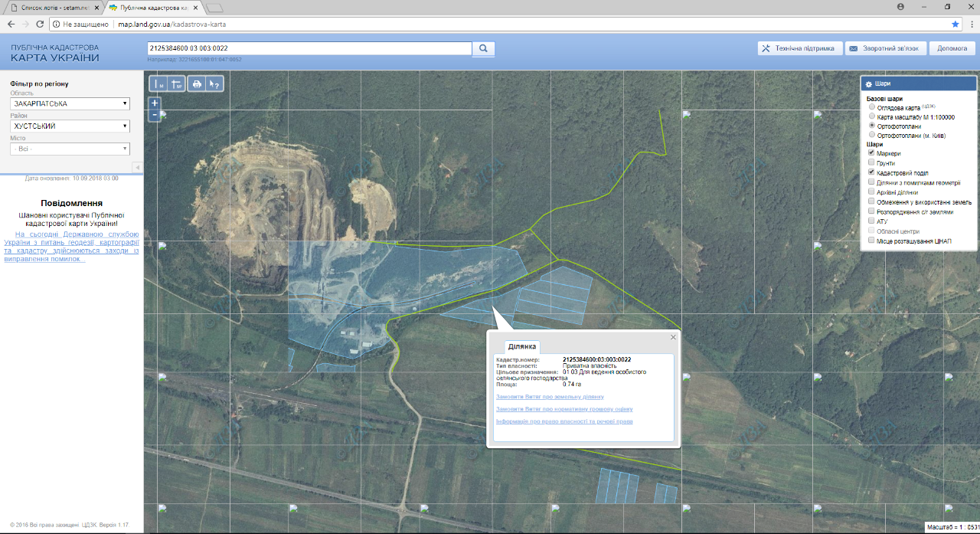Click the search magnifier button

tap(483, 48)
